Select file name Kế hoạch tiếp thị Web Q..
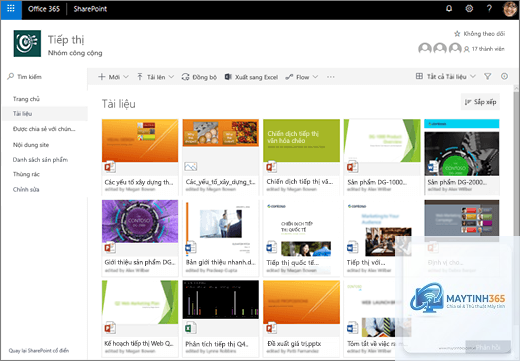This screenshot has width=520, height=361. (x=139, y=343)
